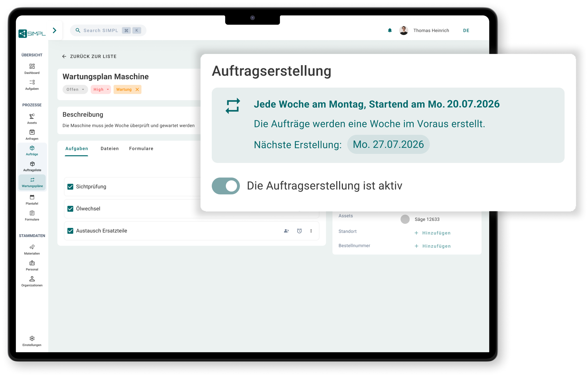The height and width of the screenshot is (377, 588).
Task: Assign people to Austausch Ersatzteile
Action: pyautogui.click(x=286, y=231)
